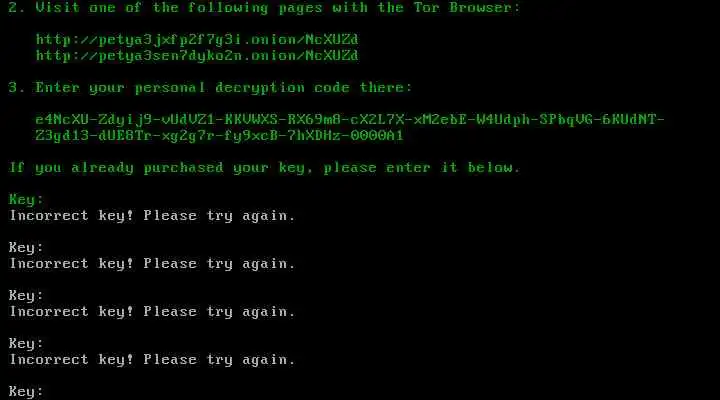Select the first line of the decryption code
The width and height of the screenshot is (720, 400).
(x=350, y=120)
